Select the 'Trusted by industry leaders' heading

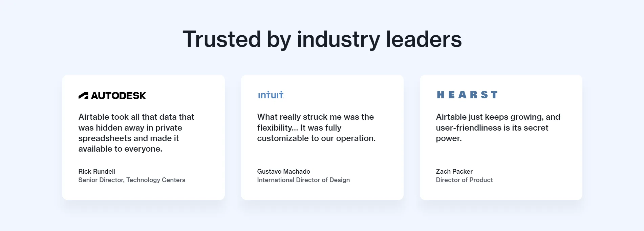322,39
